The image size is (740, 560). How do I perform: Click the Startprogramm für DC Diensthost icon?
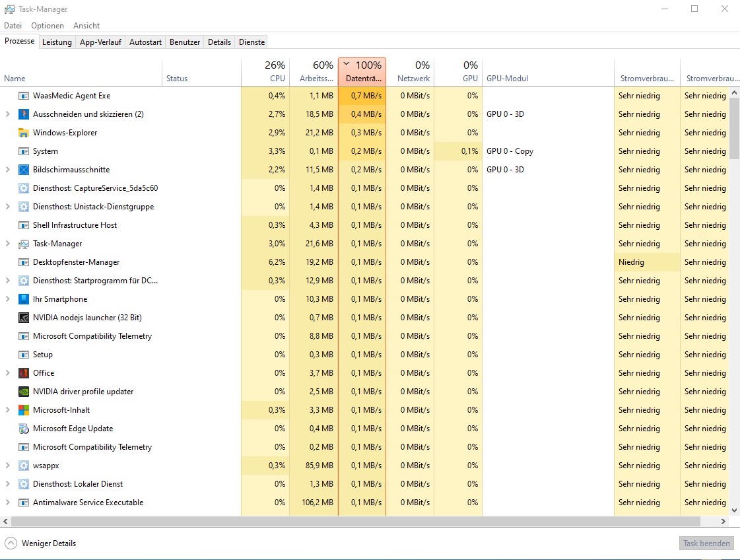(x=24, y=281)
